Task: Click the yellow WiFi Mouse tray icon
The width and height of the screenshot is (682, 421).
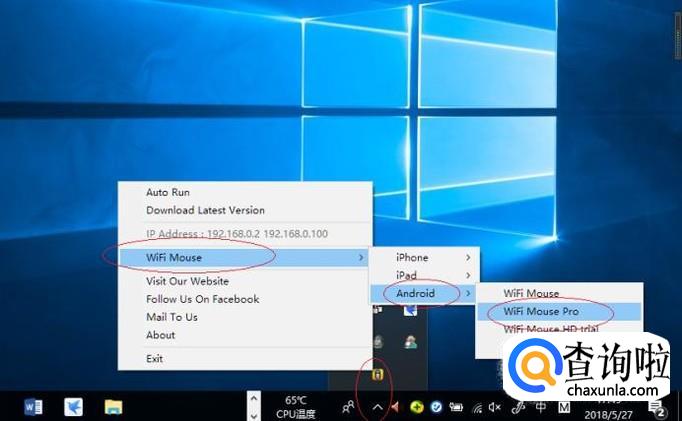Action: [378, 374]
